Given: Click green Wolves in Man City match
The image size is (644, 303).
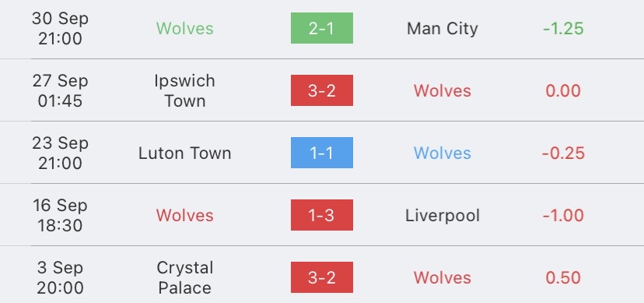Looking at the screenshot, I should (x=185, y=29).
